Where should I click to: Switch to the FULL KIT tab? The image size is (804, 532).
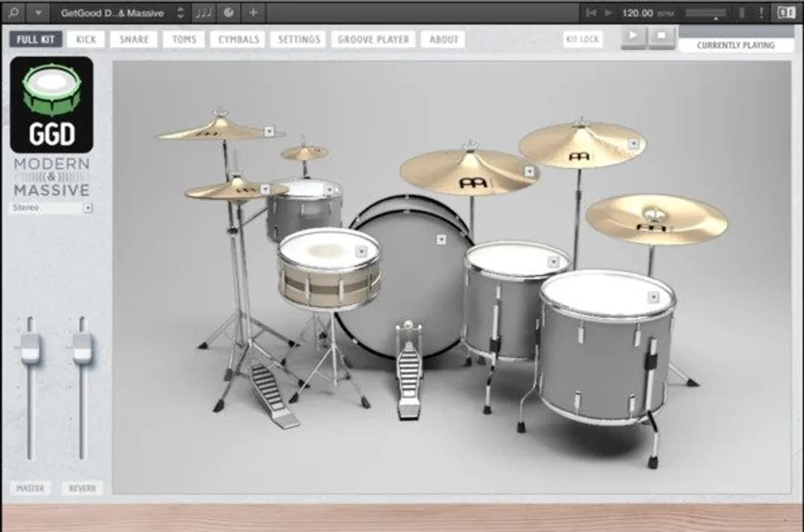pyautogui.click(x=36, y=39)
